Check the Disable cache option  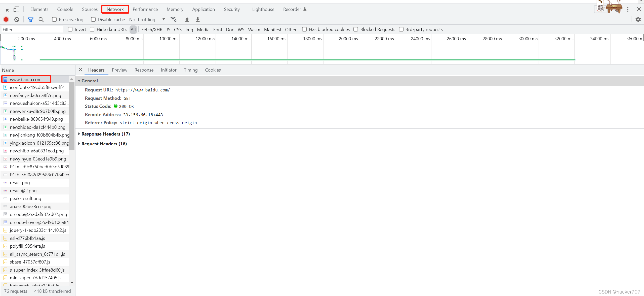point(93,19)
